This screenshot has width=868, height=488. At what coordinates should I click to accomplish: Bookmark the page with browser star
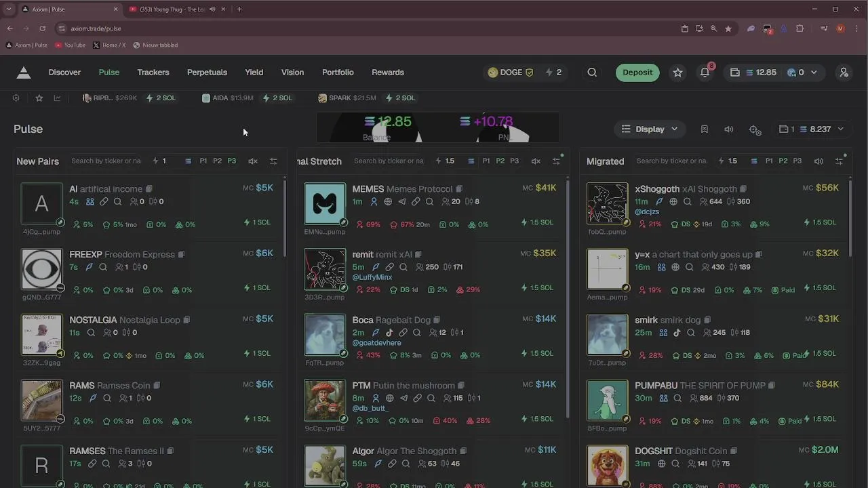coord(728,28)
